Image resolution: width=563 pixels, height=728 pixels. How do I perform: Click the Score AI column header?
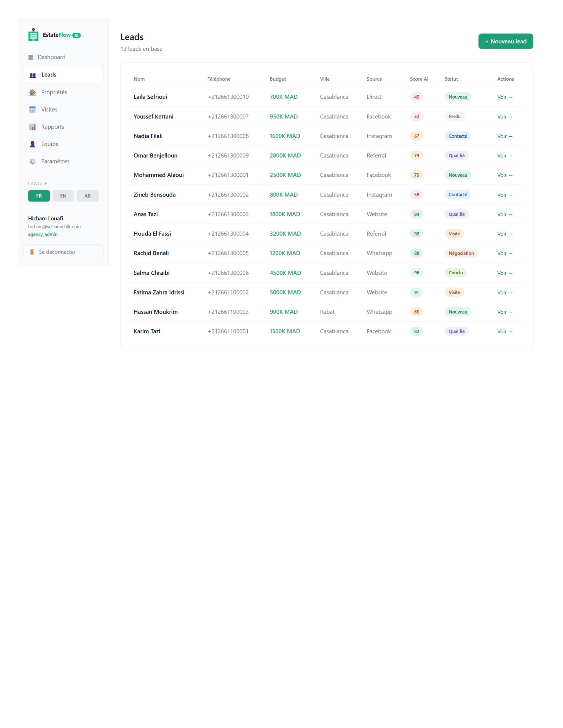tap(419, 79)
